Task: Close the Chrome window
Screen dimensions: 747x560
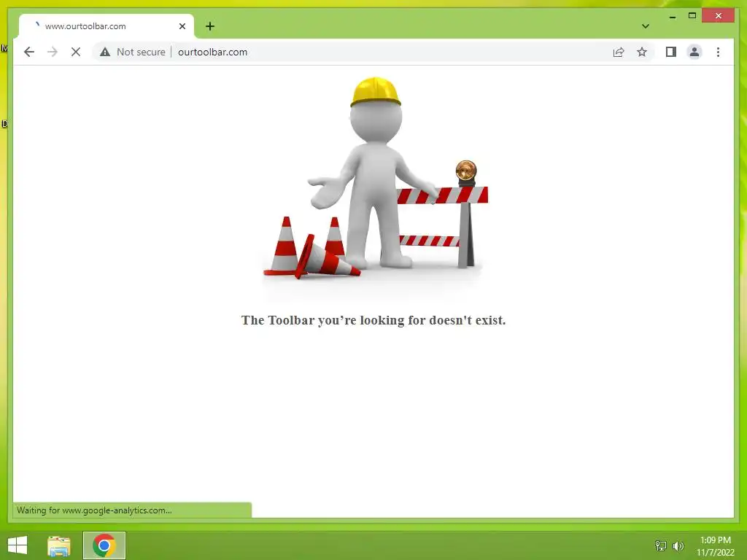Action: [x=719, y=16]
